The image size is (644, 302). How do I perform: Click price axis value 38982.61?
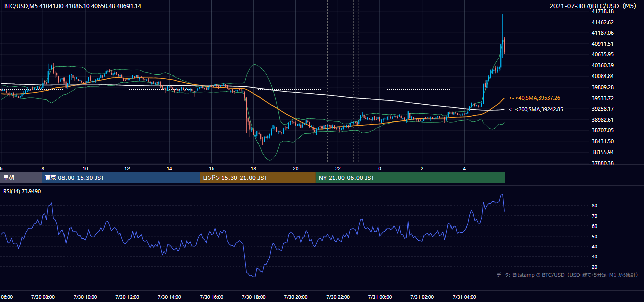[x=602, y=120]
